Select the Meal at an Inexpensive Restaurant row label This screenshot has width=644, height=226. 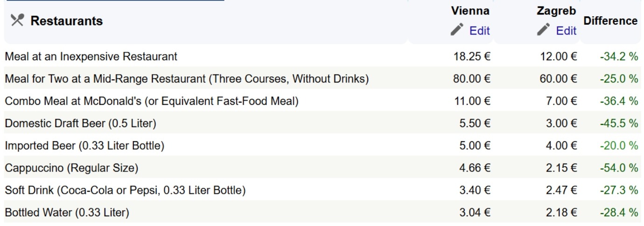[91, 57]
